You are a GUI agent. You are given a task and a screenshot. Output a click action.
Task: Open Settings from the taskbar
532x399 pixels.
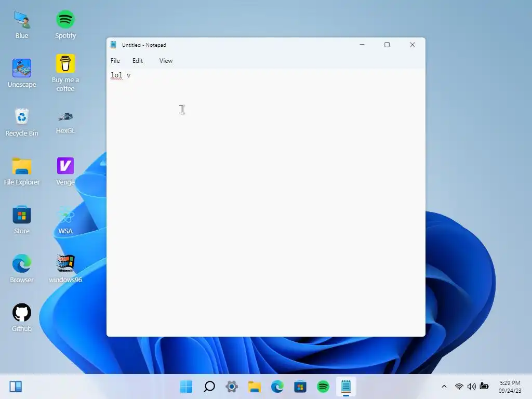pyautogui.click(x=232, y=387)
